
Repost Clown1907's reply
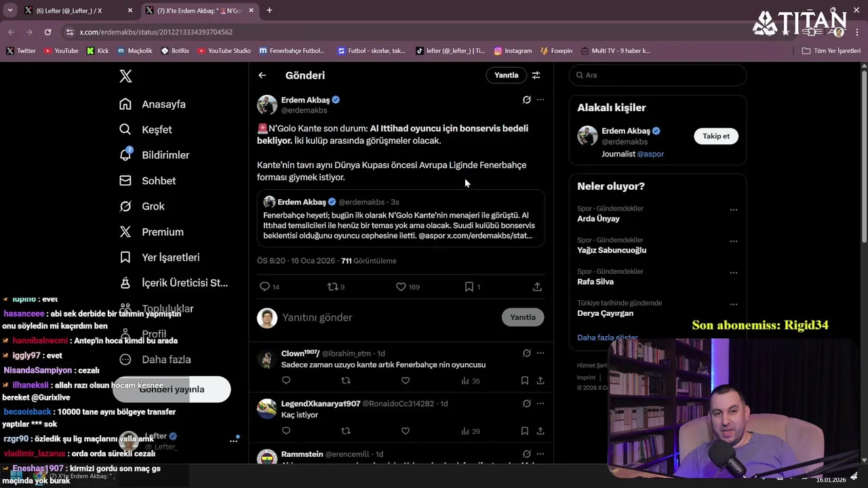346,381
